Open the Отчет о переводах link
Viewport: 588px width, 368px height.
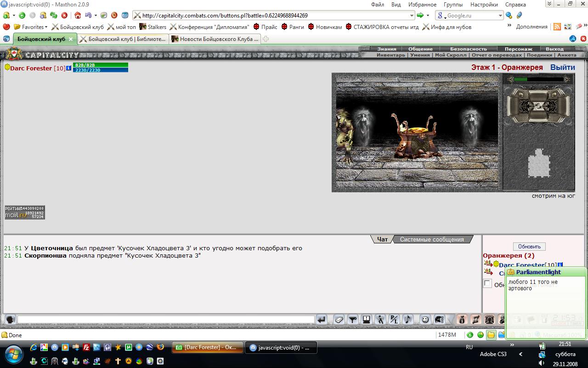497,55
